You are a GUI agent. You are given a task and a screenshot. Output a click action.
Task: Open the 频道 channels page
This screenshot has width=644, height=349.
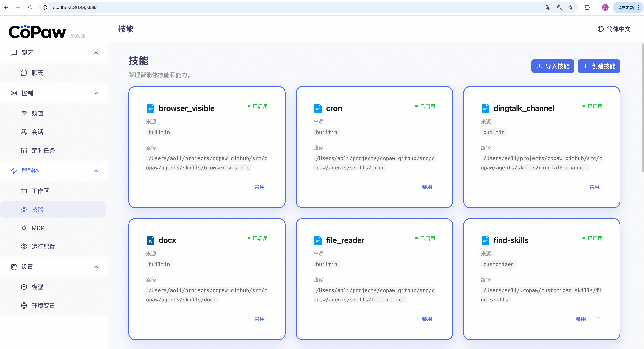(x=53, y=113)
